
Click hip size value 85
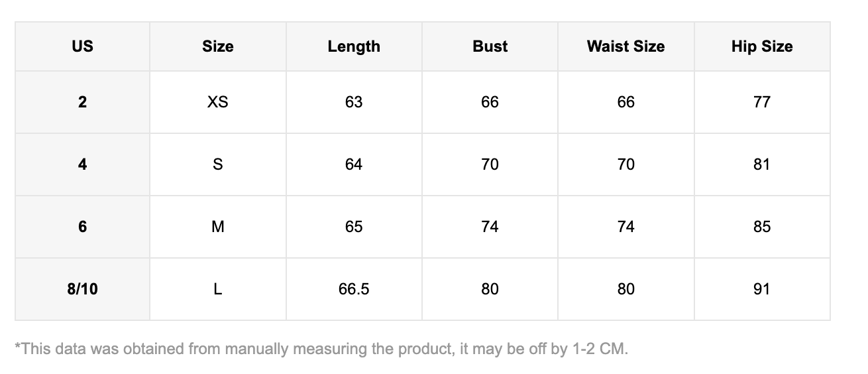pos(762,227)
